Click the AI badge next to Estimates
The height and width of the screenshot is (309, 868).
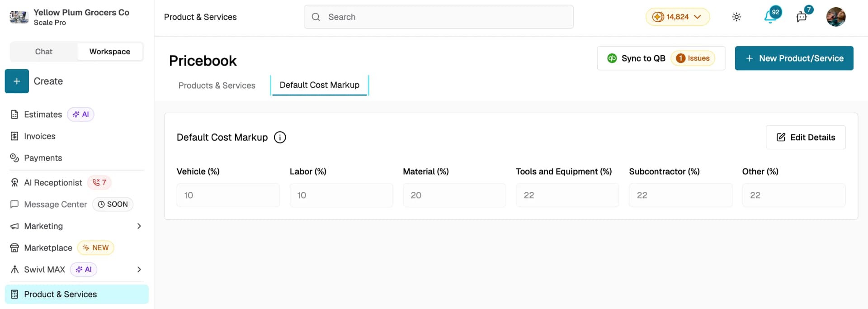pos(81,114)
